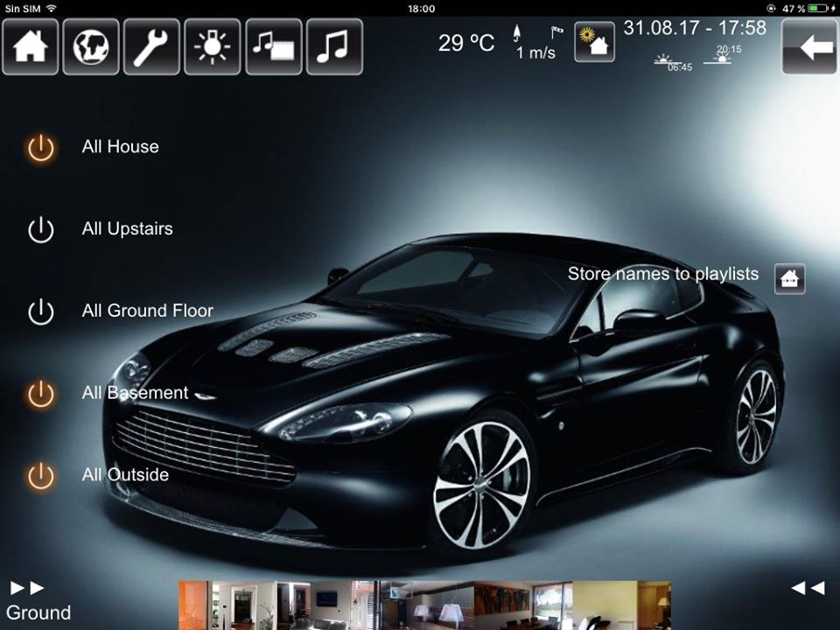This screenshot has width=840, height=630.
Task: Tap the double left arrows at bottom right
Action: coord(808,588)
